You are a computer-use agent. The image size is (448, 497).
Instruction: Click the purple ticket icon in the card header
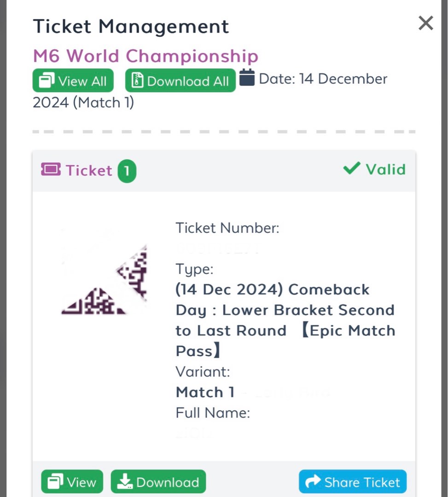point(50,170)
